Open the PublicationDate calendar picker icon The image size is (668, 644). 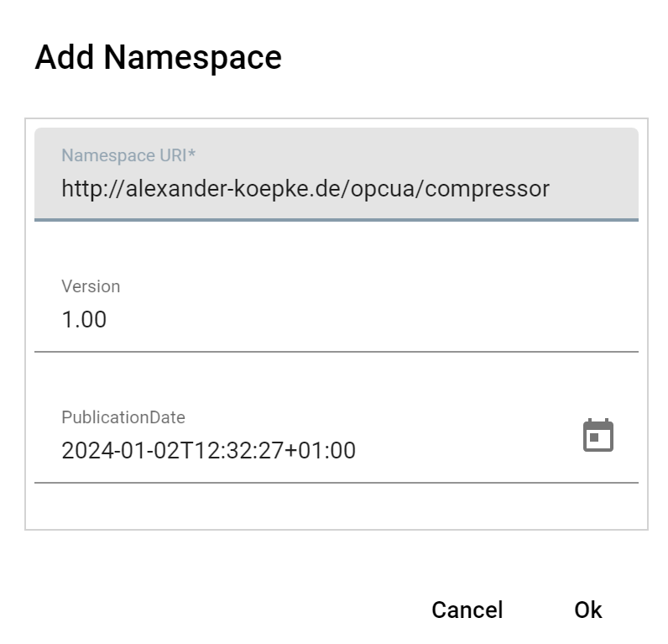point(598,435)
